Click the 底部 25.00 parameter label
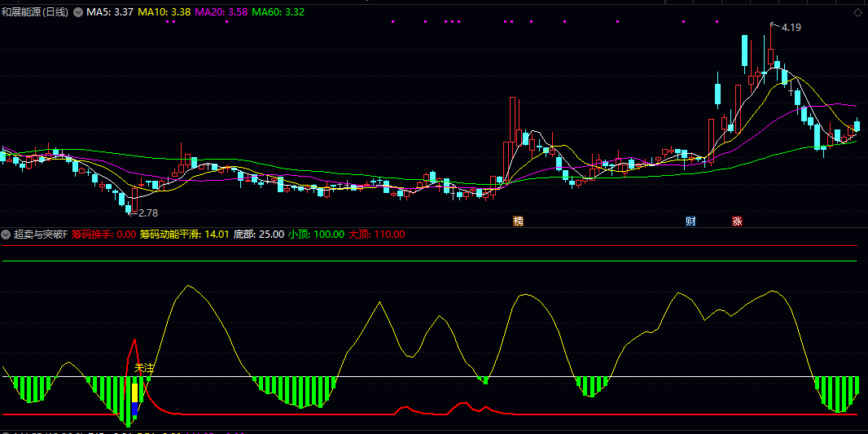Image resolution: width=868 pixels, height=434 pixels. (259, 235)
